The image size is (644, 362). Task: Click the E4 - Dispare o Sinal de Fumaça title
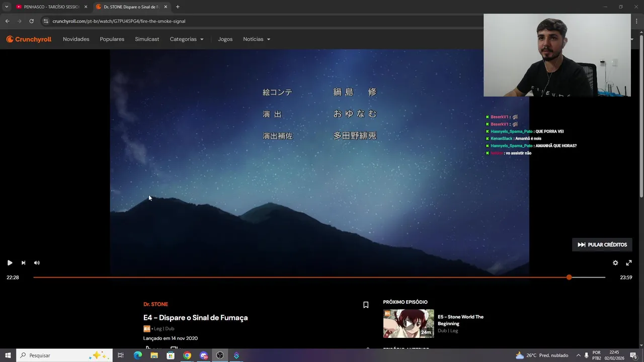pyautogui.click(x=196, y=318)
